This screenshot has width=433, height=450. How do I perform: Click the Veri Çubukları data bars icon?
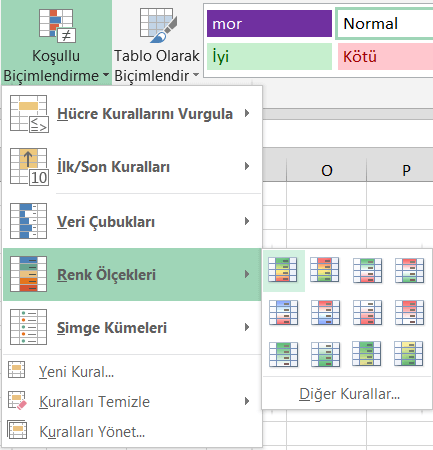[28, 221]
